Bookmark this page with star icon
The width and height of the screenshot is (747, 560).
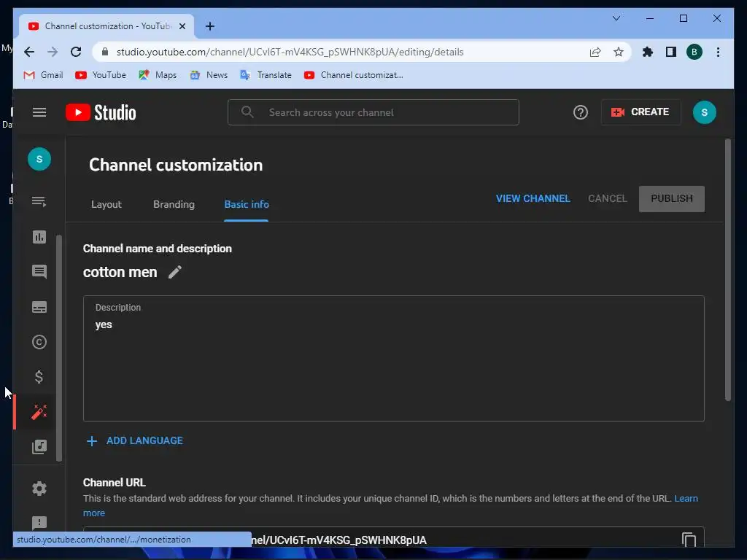[619, 52]
